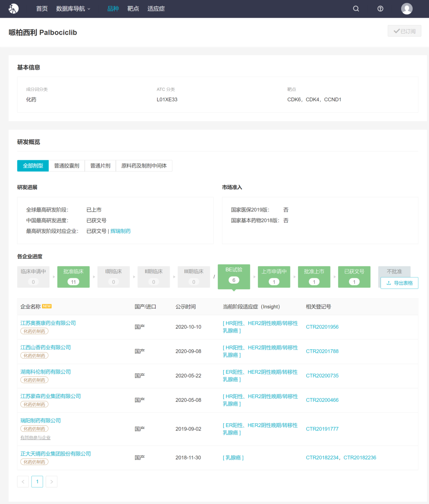The width and height of the screenshot is (429, 504).
Task: Click the ATC code L01XE33
Action: (167, 99)
